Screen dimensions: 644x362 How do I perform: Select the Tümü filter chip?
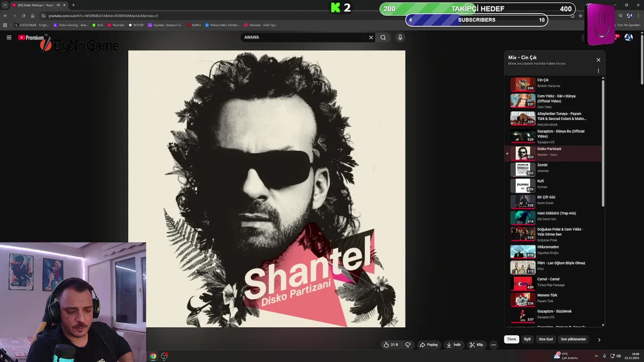tap(512, 339)
